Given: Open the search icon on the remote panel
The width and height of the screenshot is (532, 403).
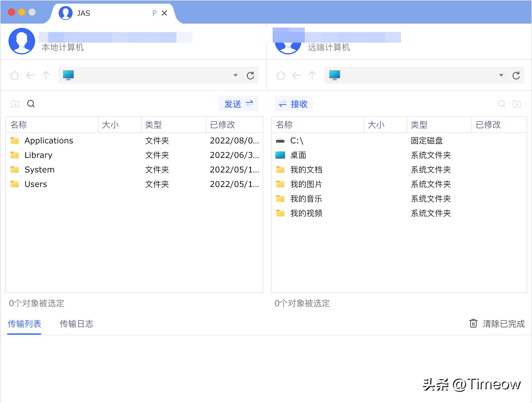Looking at the screenshot, I should click(502, 104).
